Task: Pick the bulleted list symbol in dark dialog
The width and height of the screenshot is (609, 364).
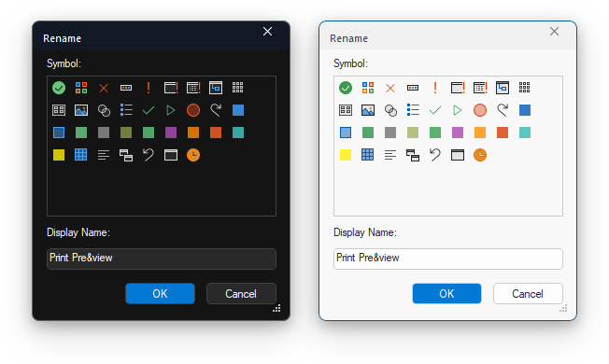Action: (x=126, y=110)
